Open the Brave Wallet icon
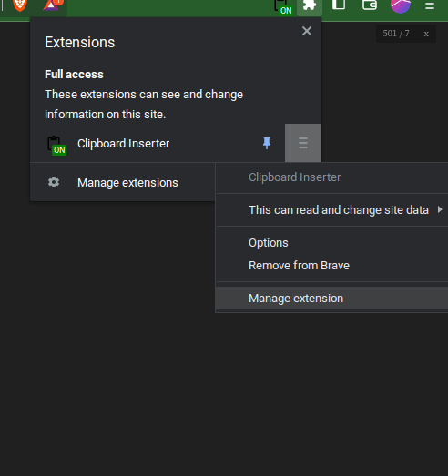This screenshot has height=476, width=448. (370, 5)
